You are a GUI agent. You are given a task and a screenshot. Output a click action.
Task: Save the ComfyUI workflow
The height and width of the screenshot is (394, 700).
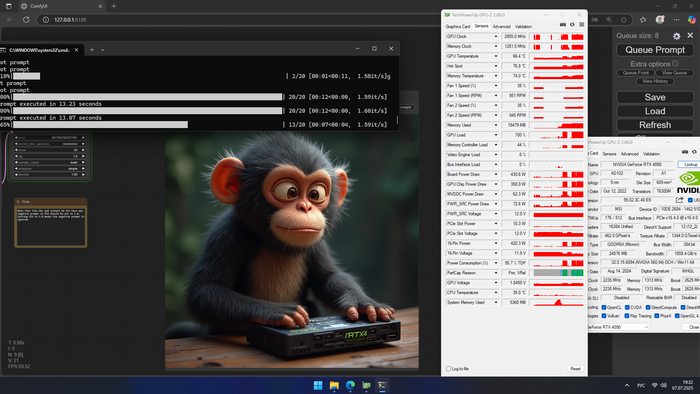(655, 97)
